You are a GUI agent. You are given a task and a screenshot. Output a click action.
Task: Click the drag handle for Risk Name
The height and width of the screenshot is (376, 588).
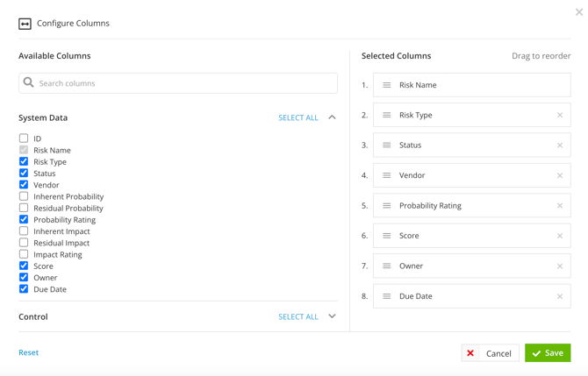[387, 85]
